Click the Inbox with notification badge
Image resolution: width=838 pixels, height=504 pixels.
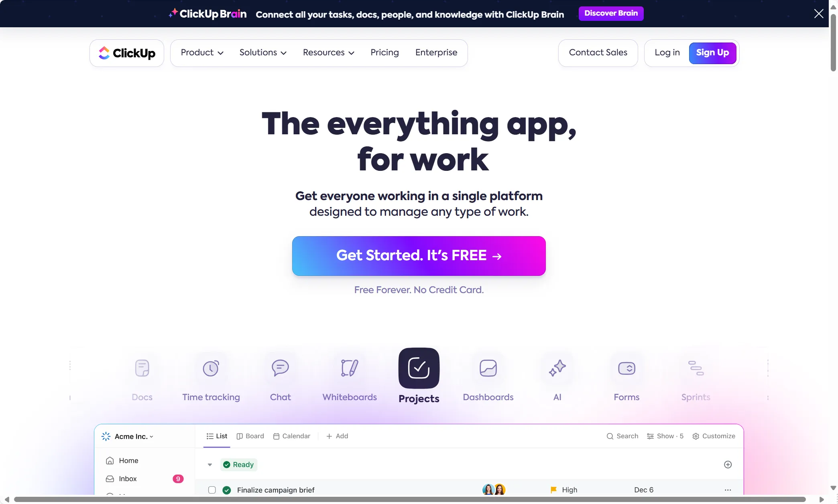coord(128,478)
